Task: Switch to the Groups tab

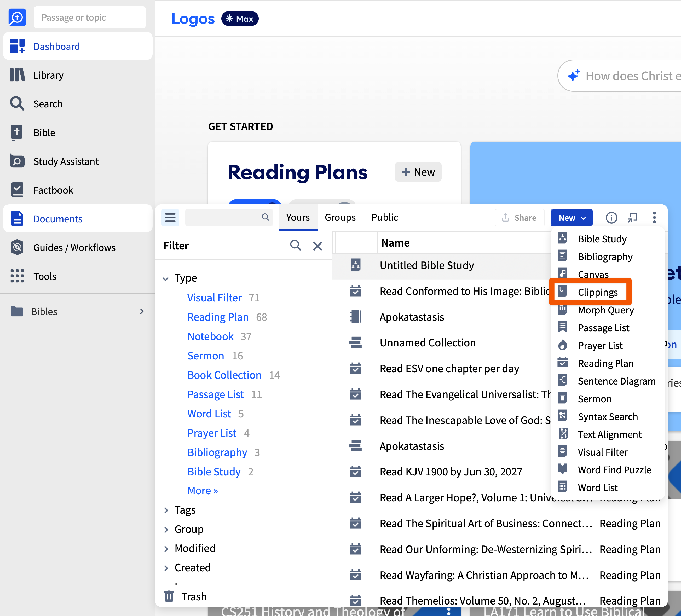Action: point(340,218)
